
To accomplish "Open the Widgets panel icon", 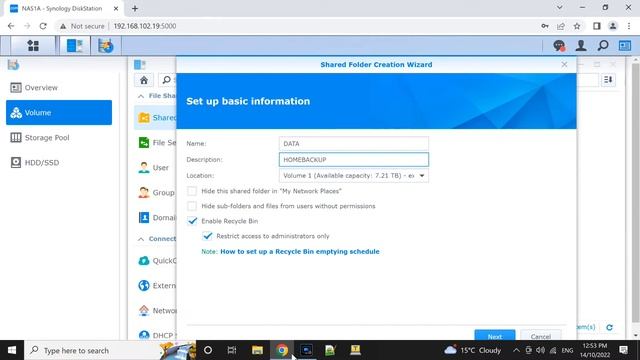I will (625, 46).
